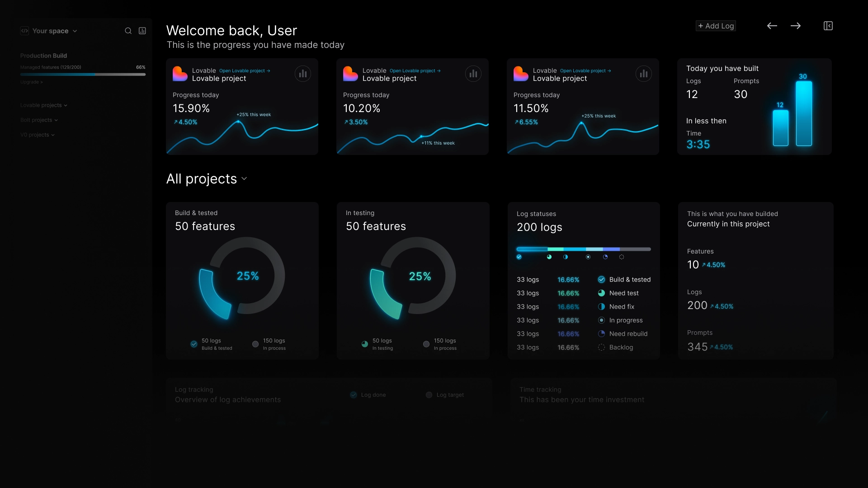Click the Add Log button

pyautogui.click(x=716, y=26)
